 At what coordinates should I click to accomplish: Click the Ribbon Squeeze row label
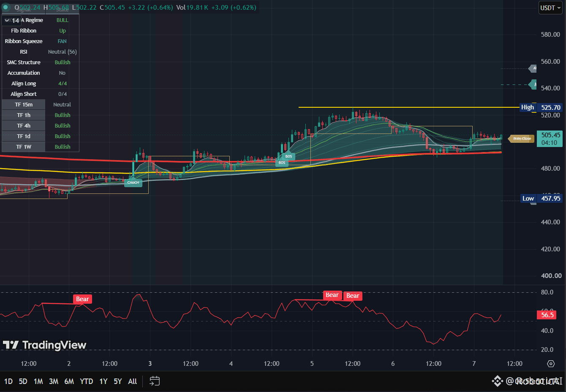(24, 41)
